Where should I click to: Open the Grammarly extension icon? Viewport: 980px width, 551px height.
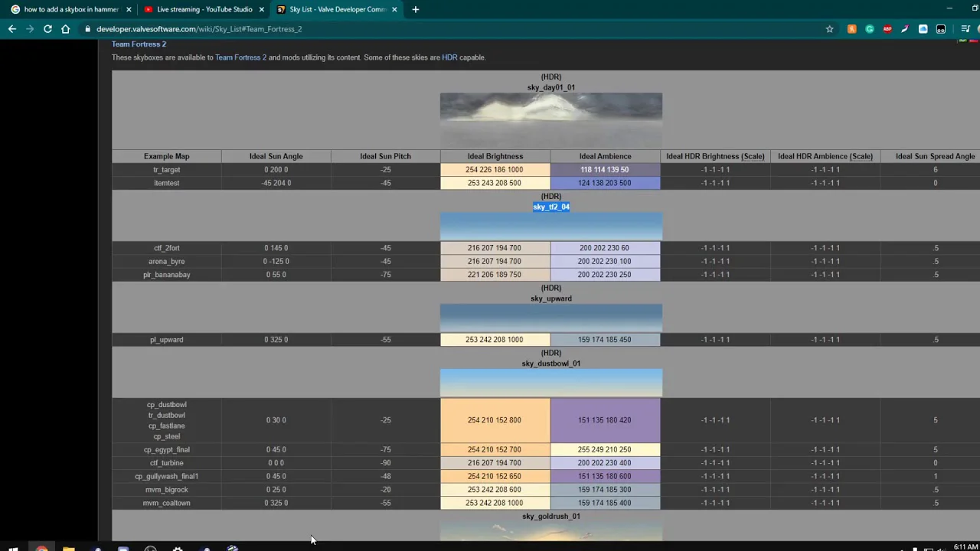click(870, 29)
